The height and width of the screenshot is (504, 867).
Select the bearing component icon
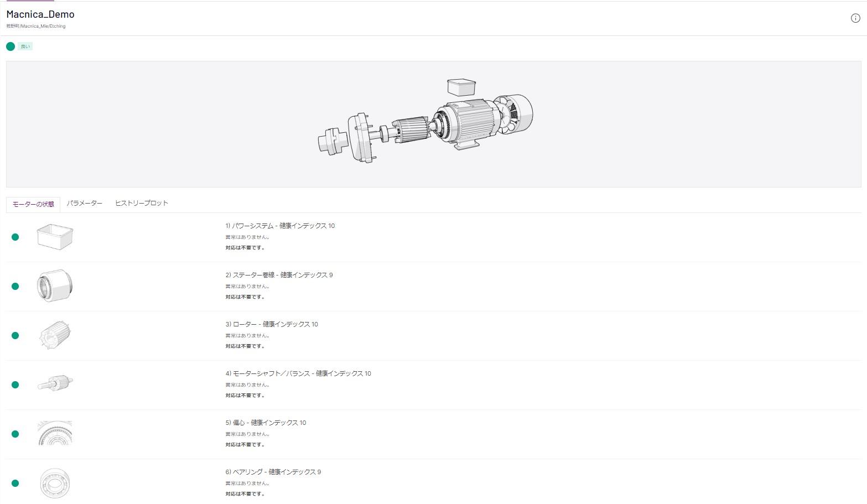click(55, 483)
